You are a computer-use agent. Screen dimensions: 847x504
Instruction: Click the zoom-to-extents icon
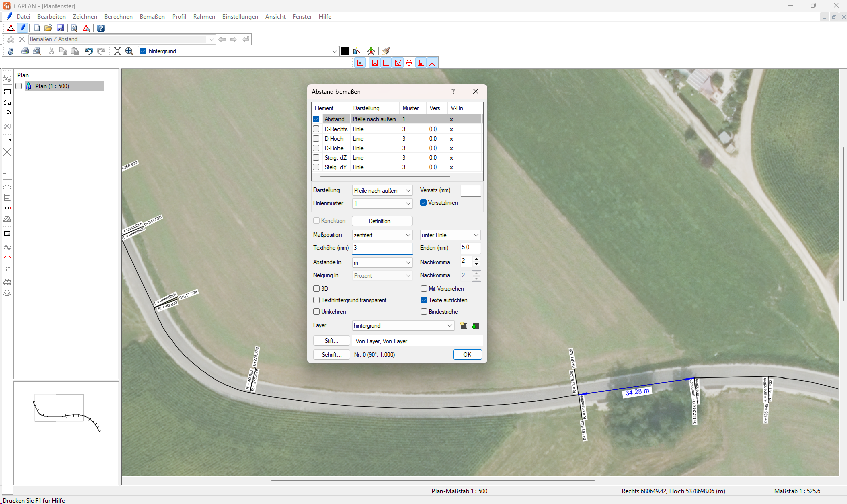[117, 51]
